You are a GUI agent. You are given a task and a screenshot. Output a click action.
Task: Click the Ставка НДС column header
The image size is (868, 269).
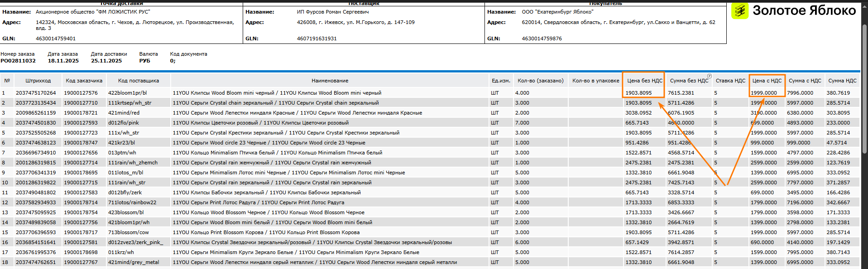[730, 81]
